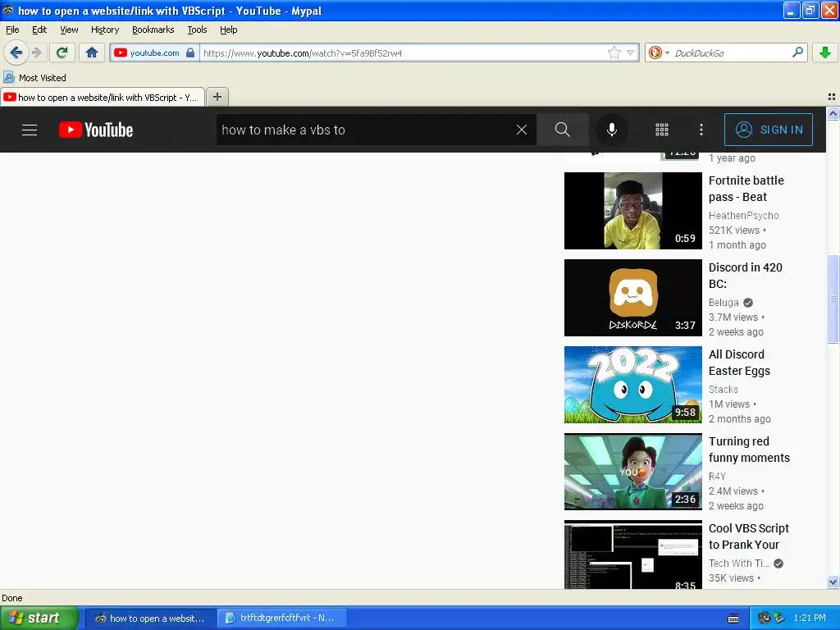Open the View menu
The height and width of the screenshot is (630, 840).
click(x=69, y=30)
